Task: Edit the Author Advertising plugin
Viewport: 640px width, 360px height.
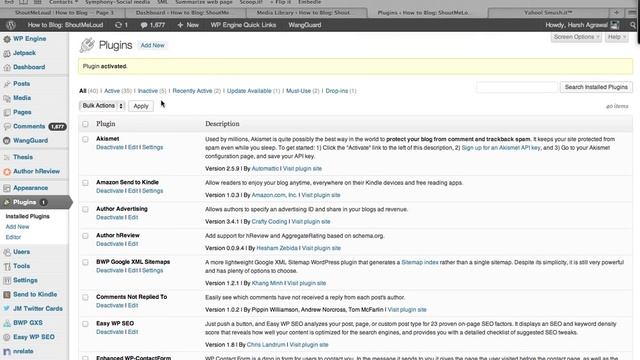Action: [133, 218]
